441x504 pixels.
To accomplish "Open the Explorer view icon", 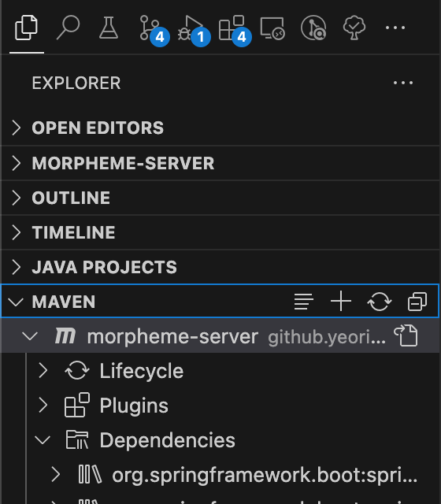I will pos(26,28).
